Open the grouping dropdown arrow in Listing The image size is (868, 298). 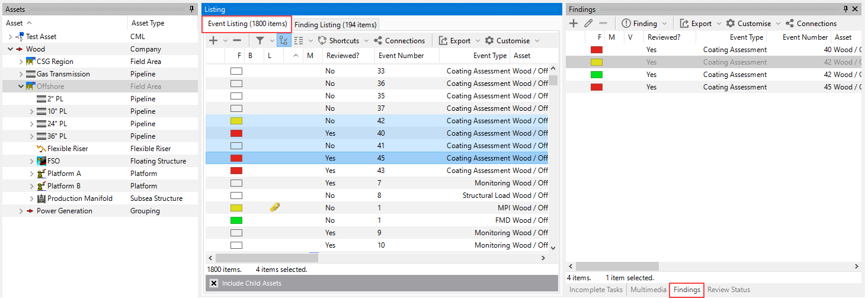pyautogui.click(x=310, y=41)
